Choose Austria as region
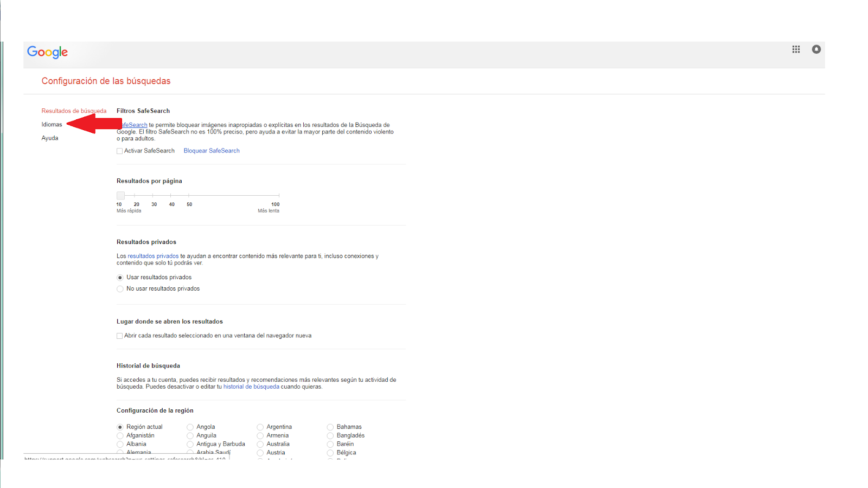Screen dimensions: 868x488 click(x=260, y=453)
